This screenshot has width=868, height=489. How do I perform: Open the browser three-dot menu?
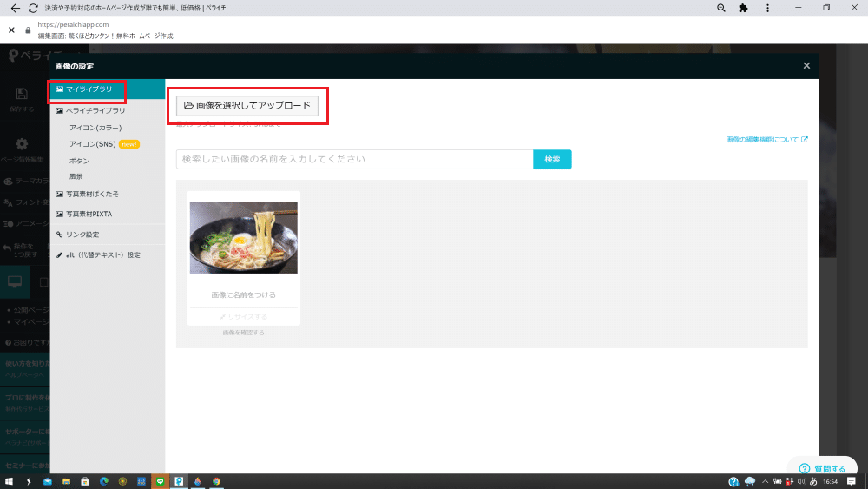point(767,8)
